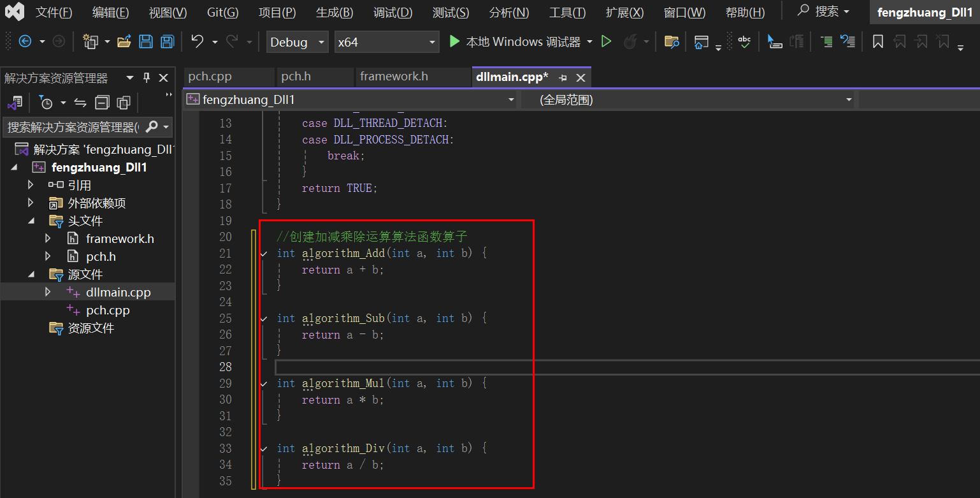Start debugging with the green play icon
Image resolution: width=980 pixels, height=498 pixels.
[x=454, y=41]
